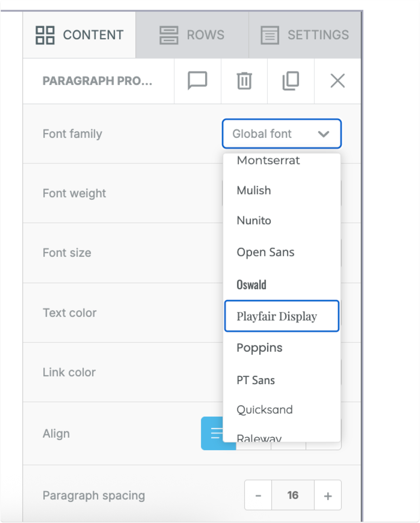Choose Montserrat from the font list

point(268,160)
